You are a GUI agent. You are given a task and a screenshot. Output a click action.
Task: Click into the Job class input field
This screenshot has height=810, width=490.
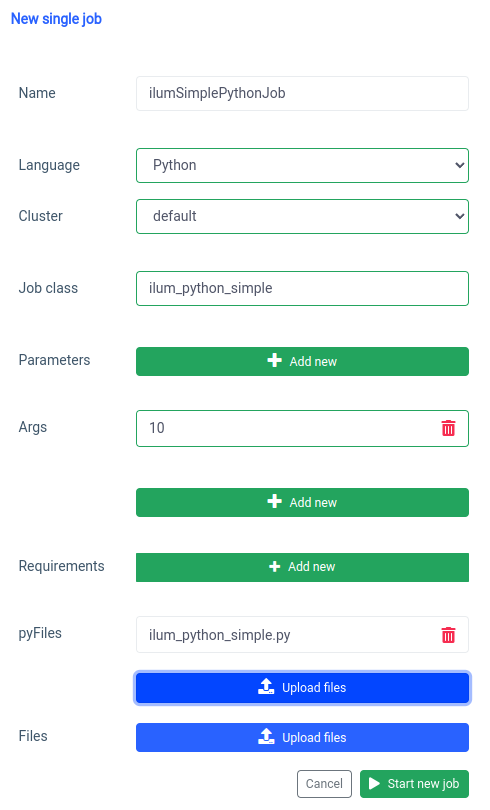[302, 288]
